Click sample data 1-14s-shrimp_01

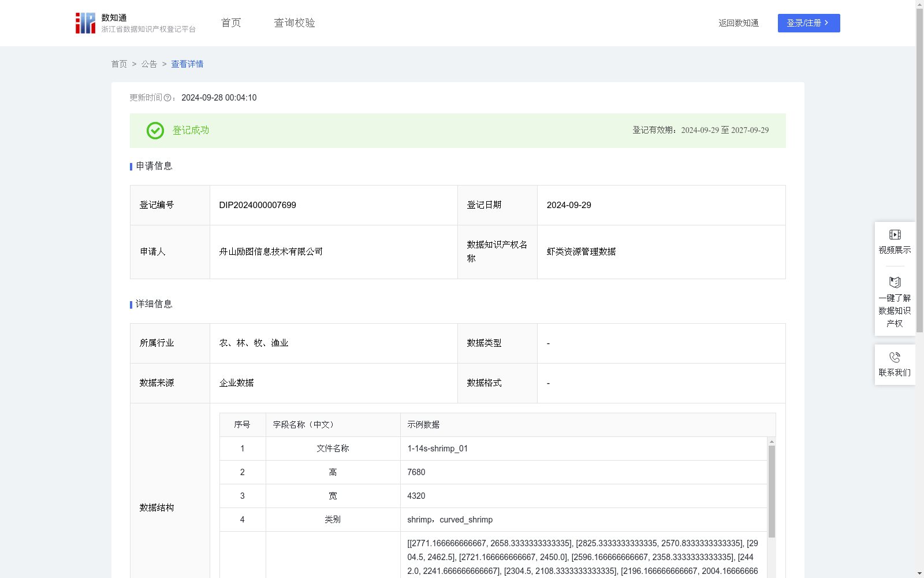pyautogui.click(x=438, y=449)
